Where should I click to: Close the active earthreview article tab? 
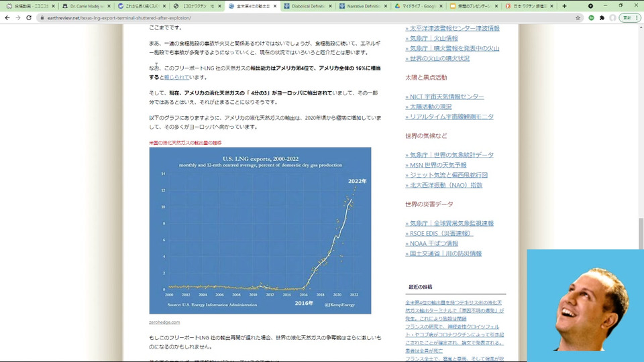tap(275, 6)
